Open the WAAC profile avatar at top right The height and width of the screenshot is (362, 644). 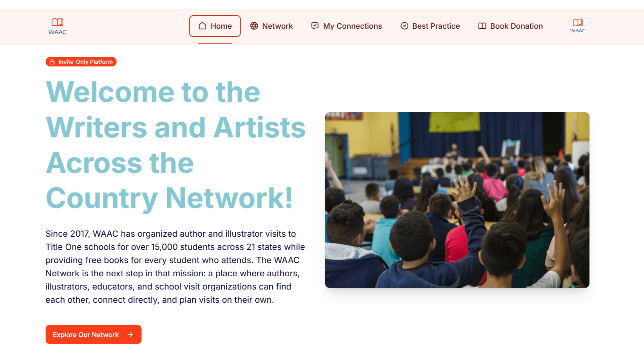(x=578, y=26)
